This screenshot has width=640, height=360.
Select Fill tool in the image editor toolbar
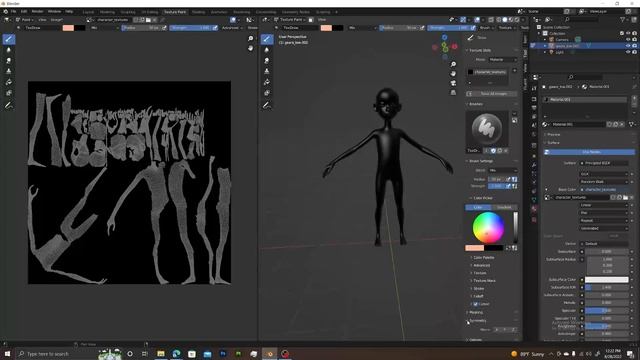pyautogui.click(x=9, y=82)
